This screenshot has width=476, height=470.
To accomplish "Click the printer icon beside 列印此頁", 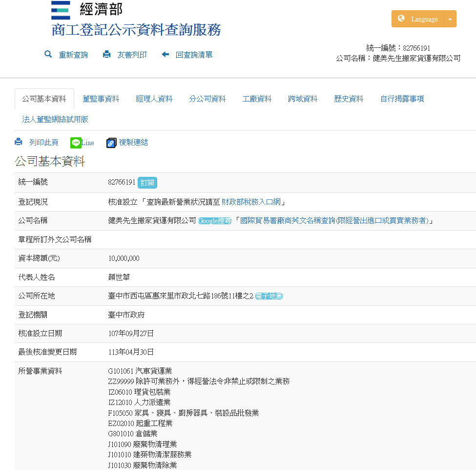I will tap(19, 142).
